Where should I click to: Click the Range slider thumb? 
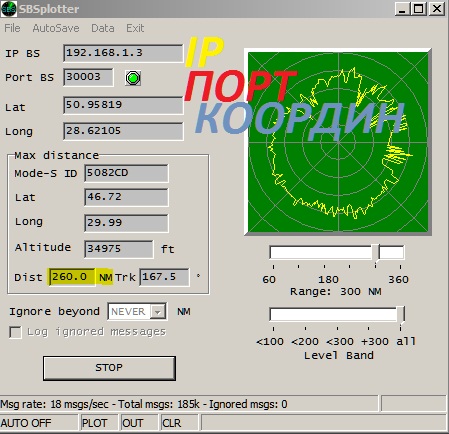376,252
